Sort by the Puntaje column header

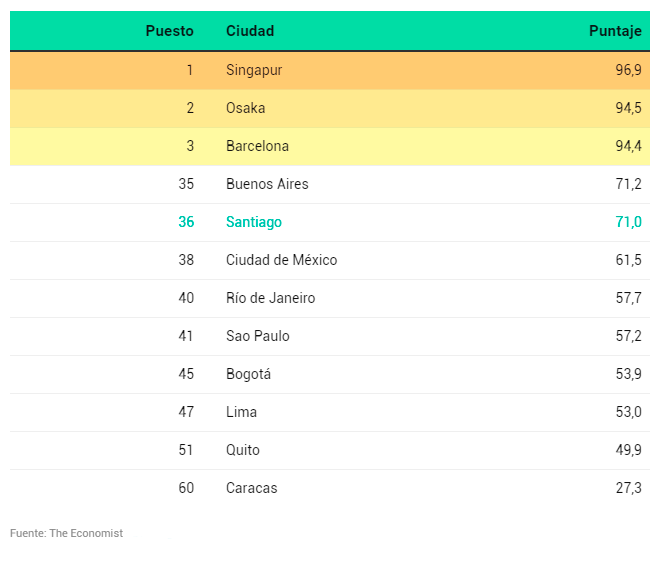point(615,31)
